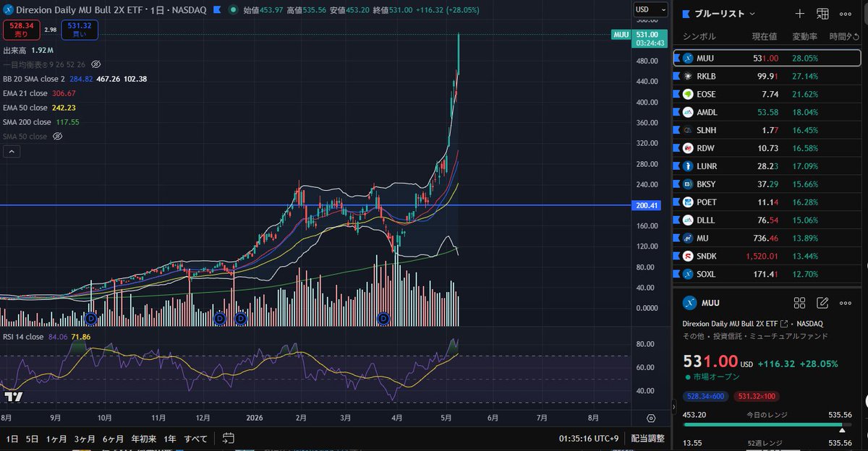Viewport: 868px width, 451px height.
Task: Select the AMDL row in the watchlist
Action: 767,112
